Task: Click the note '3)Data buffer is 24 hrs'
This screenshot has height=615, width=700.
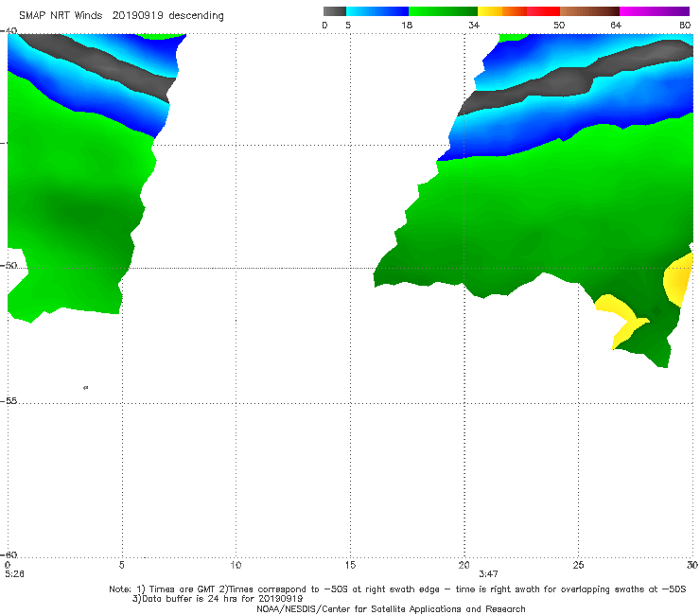Action: (x=218, y=599)
